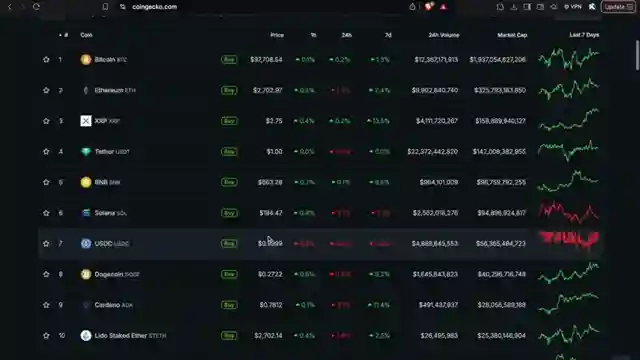Open site settings icon beside coingecko.com
The height and width of the screenshot is (360, 640).
tap(123, 7)
